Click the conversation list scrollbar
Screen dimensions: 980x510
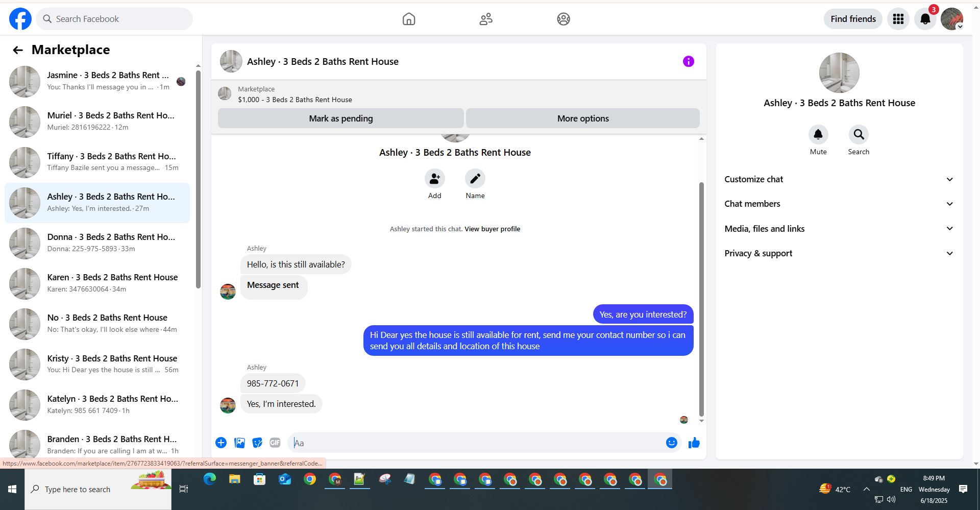point(198,179)
